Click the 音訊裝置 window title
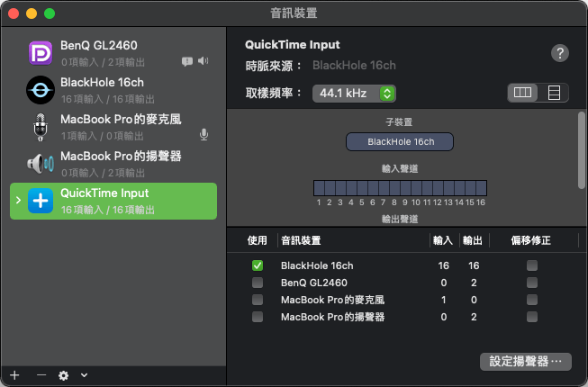588x387 pixels. click(294, 13)
